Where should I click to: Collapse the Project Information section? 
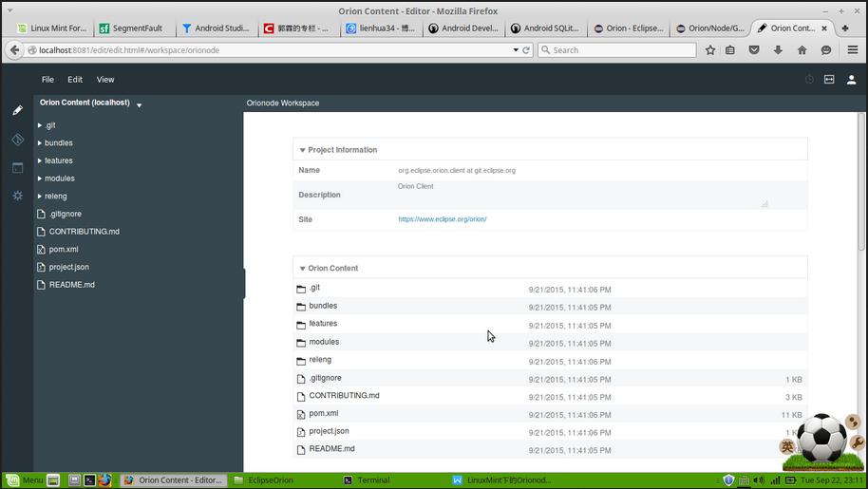point(302,150)
